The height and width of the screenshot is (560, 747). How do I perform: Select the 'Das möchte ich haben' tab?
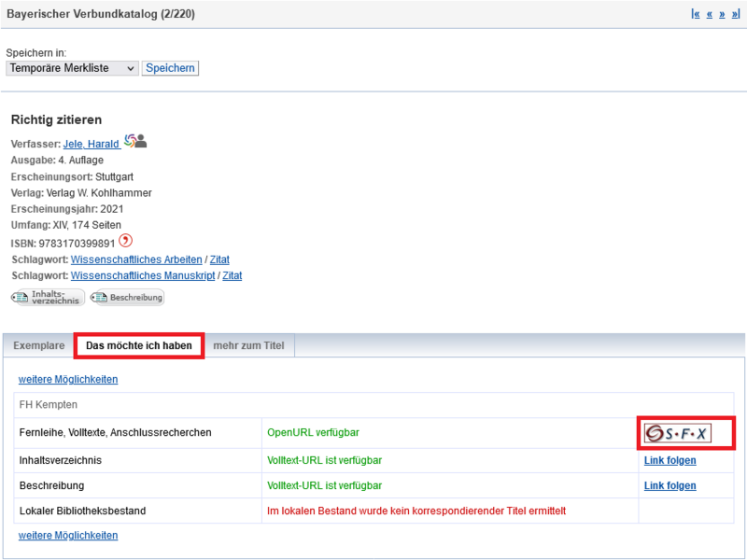coord(139,346)
